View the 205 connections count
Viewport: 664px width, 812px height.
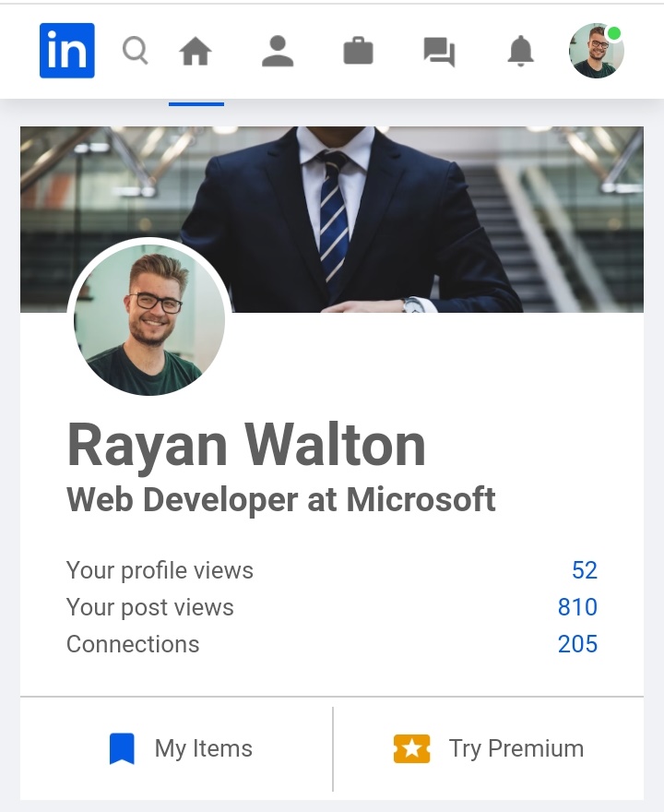tap(577, 644)
